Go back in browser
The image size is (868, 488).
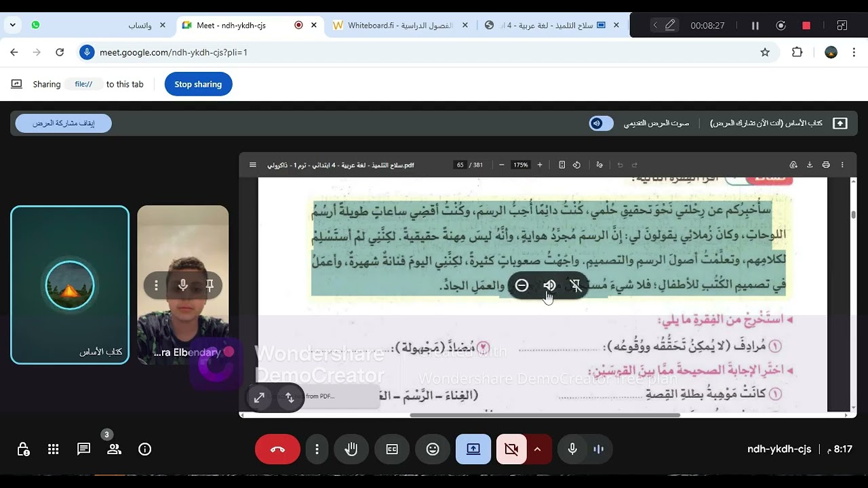[x=14, y=52]
